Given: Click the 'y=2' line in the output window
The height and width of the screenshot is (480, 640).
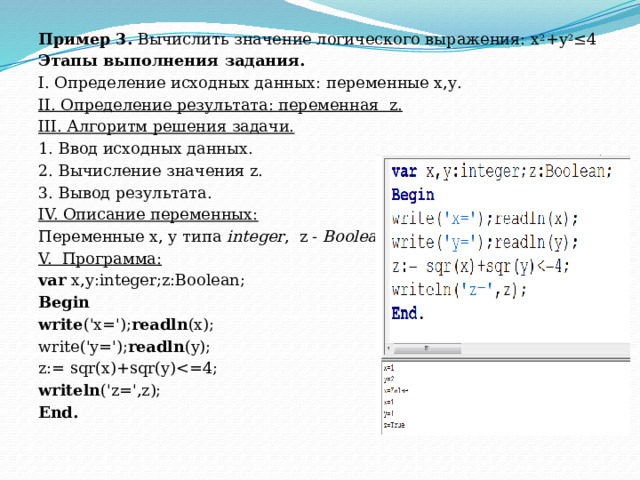Looking at the screenshot, I should point(389,380).
